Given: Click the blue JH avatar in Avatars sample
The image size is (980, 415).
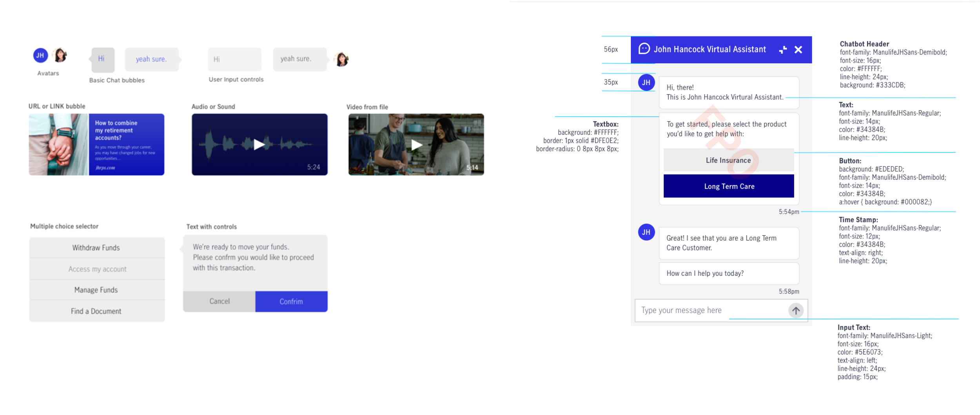Looking at the screenshot, I should 40,55.
